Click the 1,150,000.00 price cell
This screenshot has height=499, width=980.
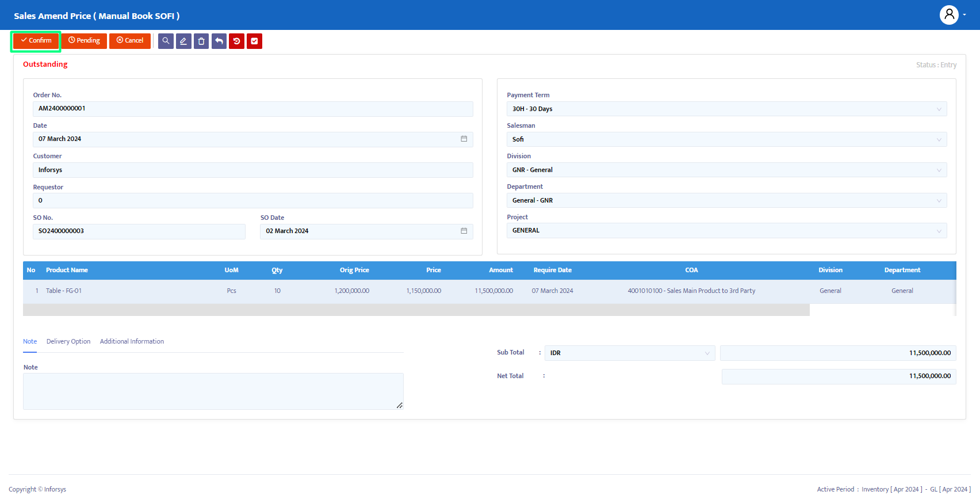coord(424,291)
